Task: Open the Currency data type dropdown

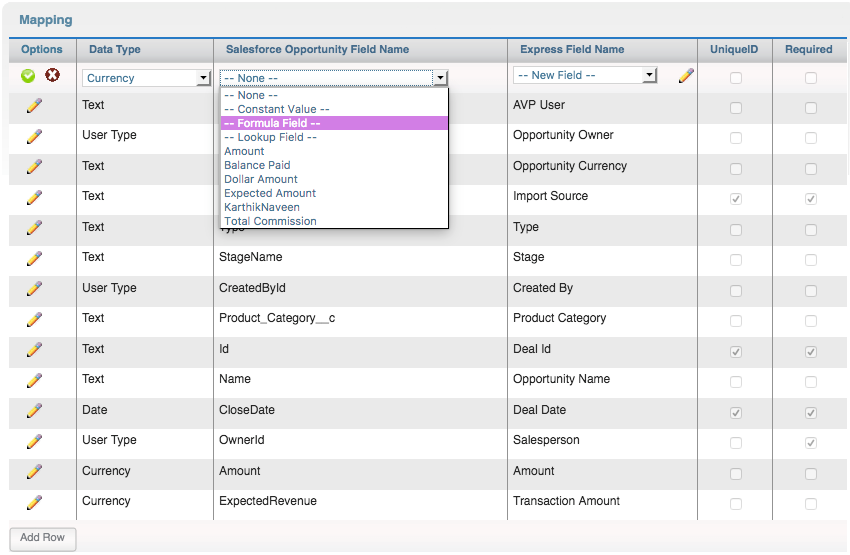Action: click(x=146, y=78)
